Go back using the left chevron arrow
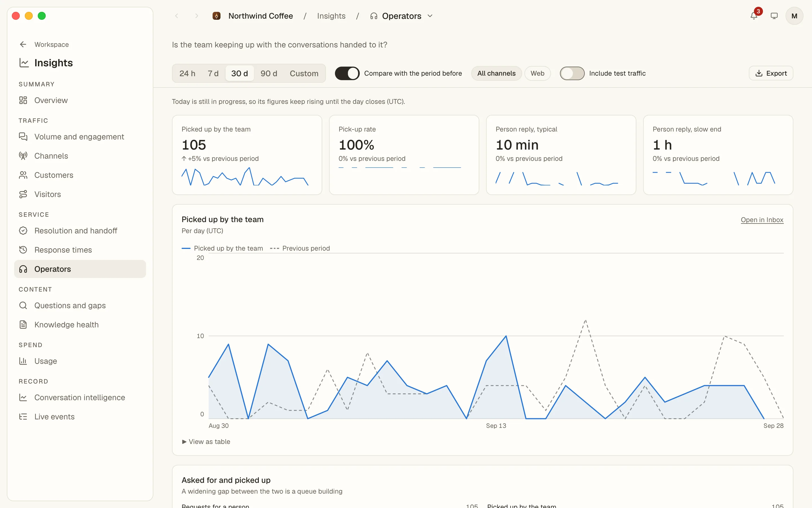812x508 pixels. pos(177,16)
